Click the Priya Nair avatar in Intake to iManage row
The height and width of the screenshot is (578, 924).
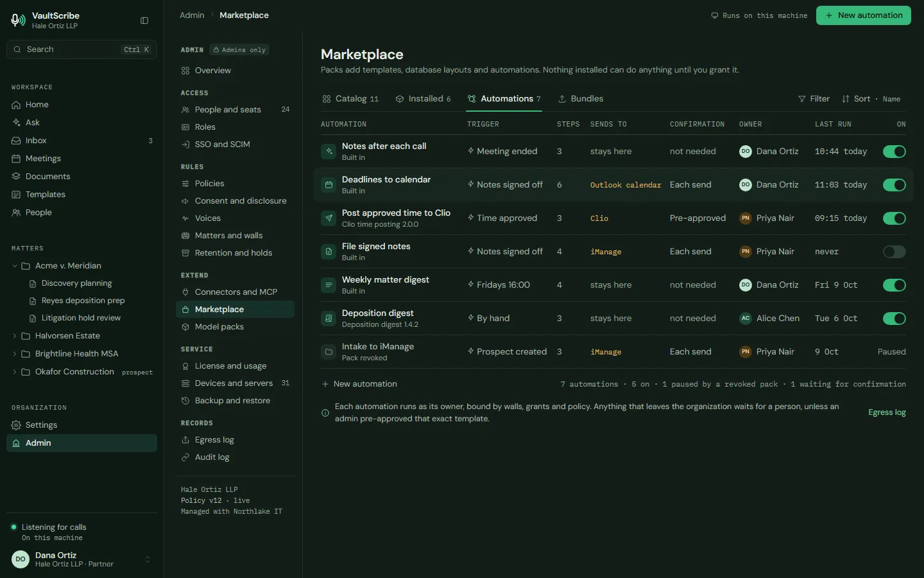coord(745,352)
